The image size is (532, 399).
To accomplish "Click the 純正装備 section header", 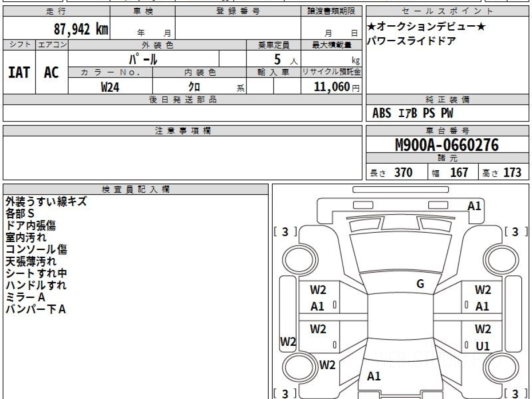I will tap(447, 100).
